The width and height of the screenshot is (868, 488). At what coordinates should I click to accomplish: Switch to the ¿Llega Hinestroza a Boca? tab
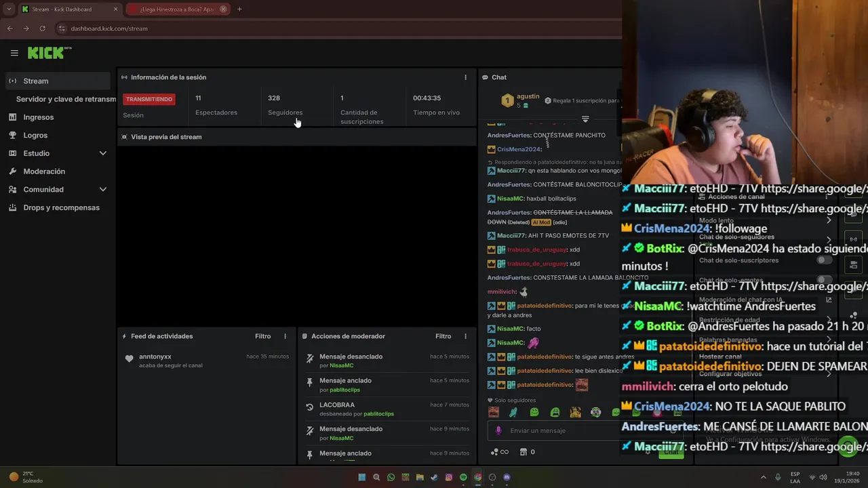click(x=178, y=9)
